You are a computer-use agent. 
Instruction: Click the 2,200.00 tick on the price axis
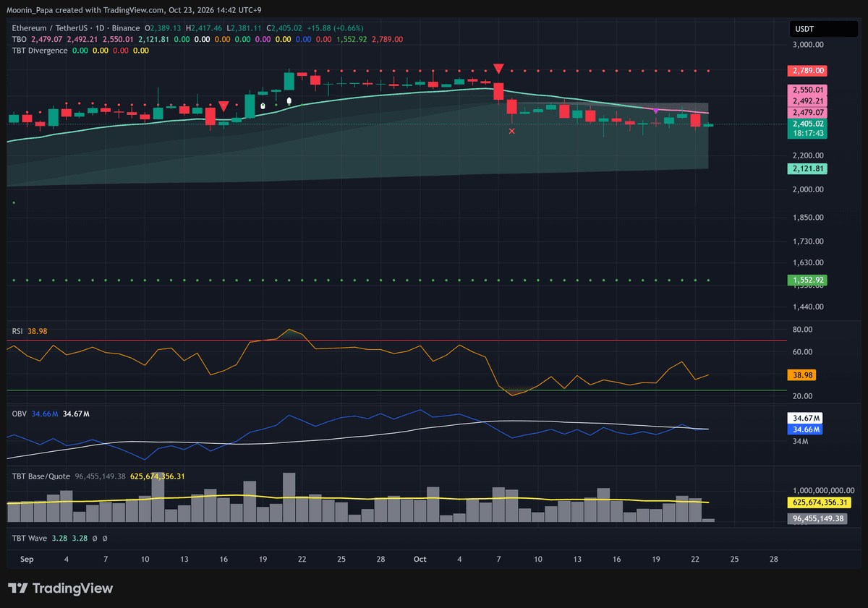pyautogui.click(x=809, y=155)
